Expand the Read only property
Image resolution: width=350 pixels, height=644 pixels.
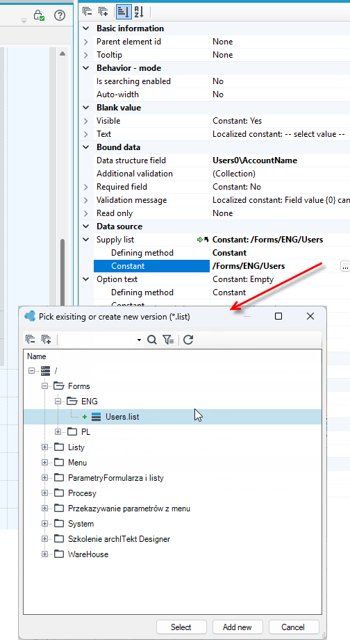point(85,213)
